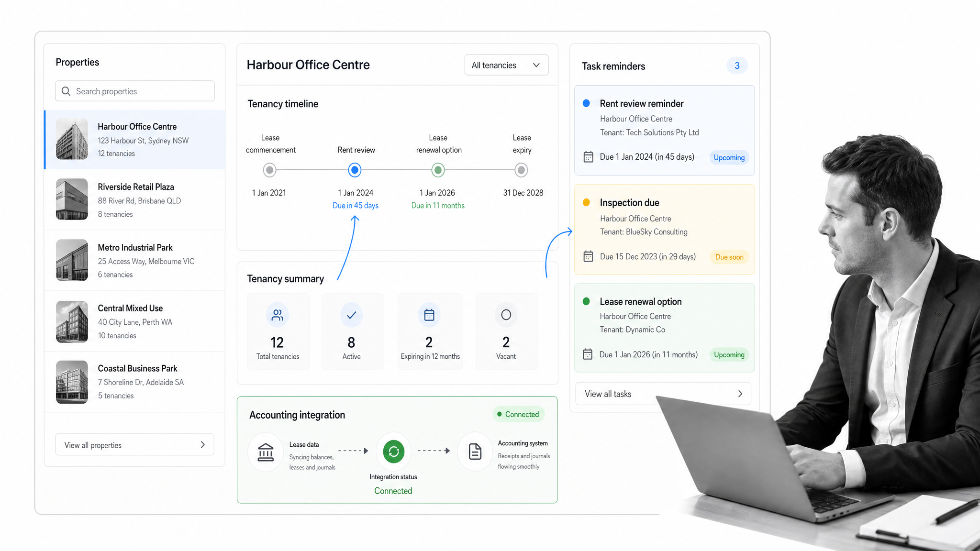Screen dimensions: 980x551
Task: Click the yellow dot on Inspection due
Action: point(586,202)
